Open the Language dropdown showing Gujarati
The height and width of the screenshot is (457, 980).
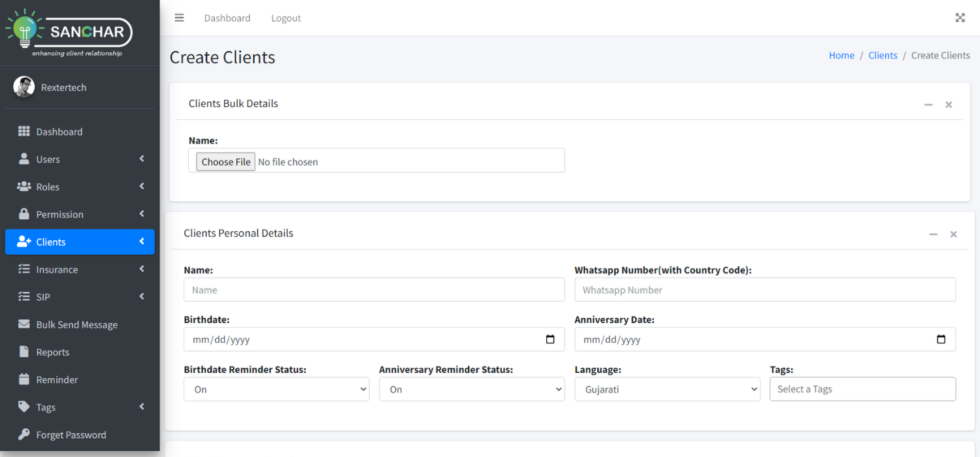click(x=667, y=389)
